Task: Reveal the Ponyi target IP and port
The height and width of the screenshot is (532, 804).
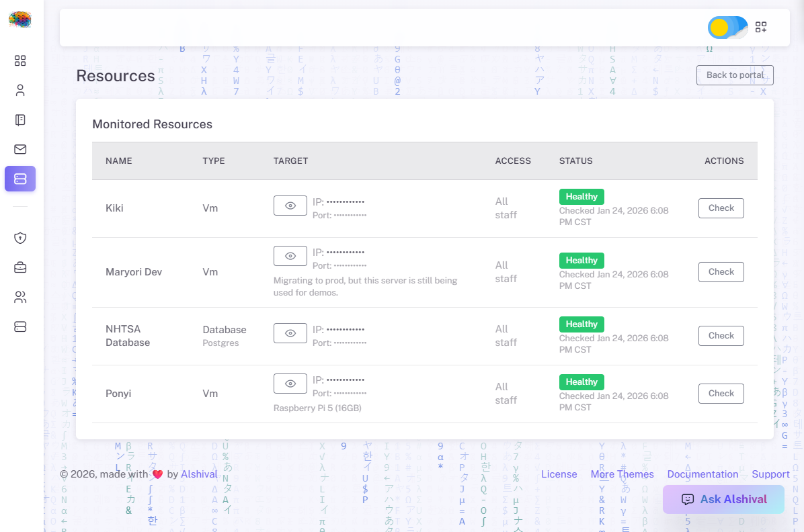Action: [290, 384]
